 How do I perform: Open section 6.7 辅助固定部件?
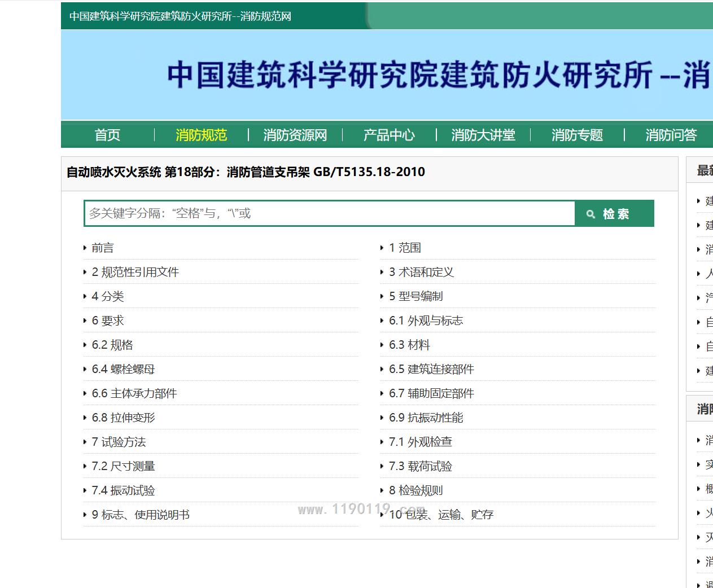click(x=432, y=393)
